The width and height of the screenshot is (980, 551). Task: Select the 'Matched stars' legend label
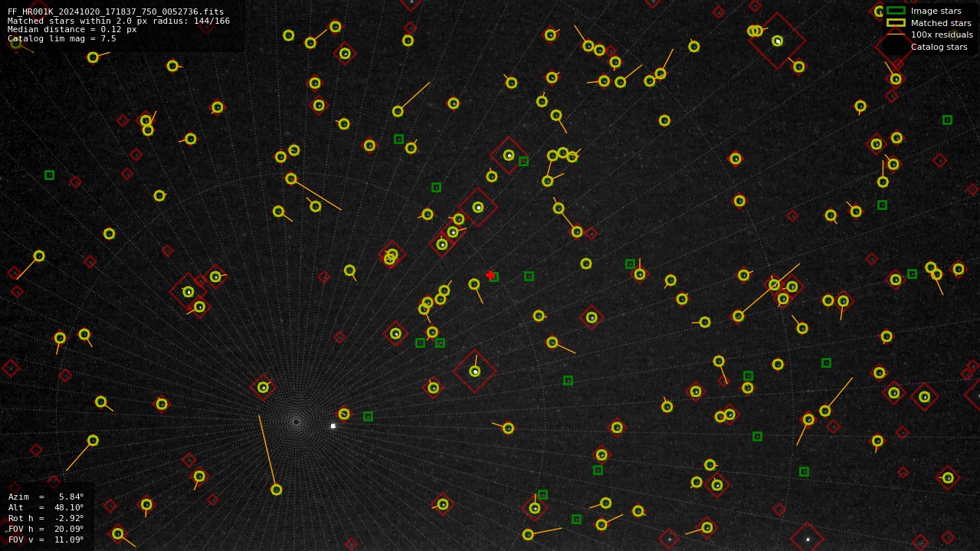[941, 23]
